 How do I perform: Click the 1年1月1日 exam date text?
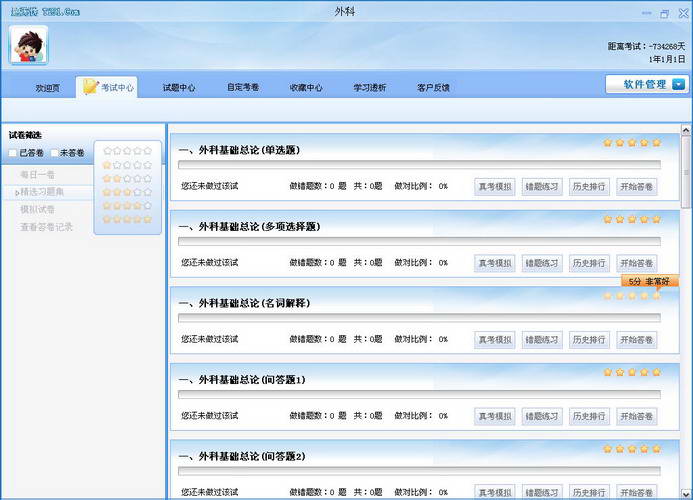(x=667, y=59)
